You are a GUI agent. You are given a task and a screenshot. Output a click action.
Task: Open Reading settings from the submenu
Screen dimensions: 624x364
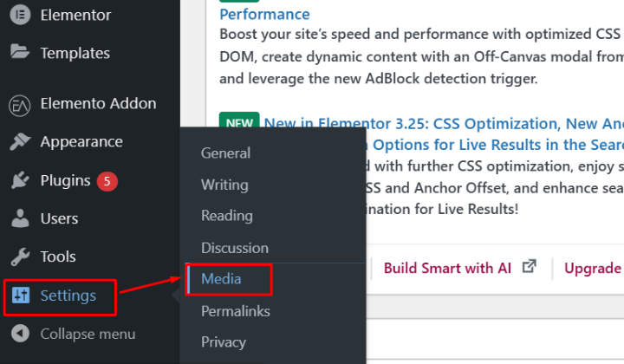point(226,216)
